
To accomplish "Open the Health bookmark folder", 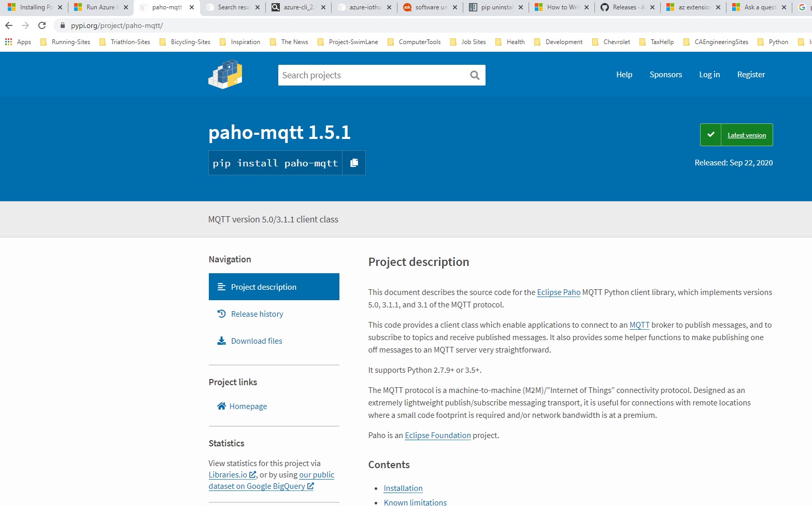I will [510, 42].
